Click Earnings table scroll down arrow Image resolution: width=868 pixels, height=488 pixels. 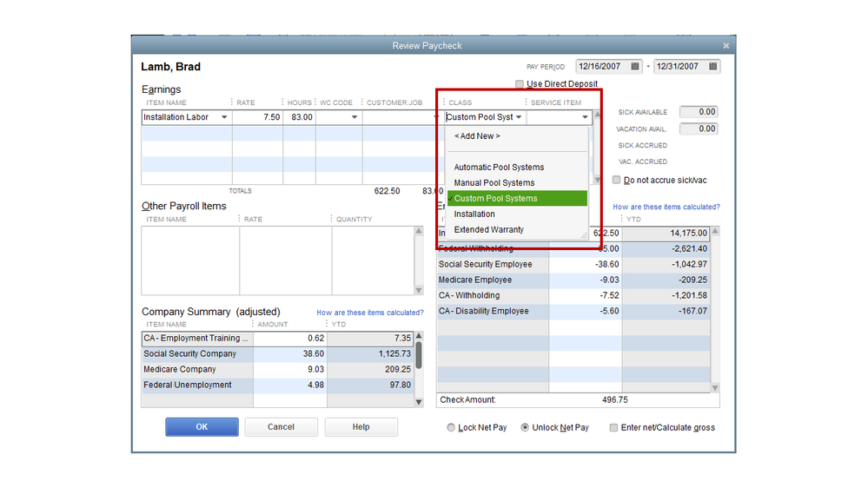[x=597, y=180]
